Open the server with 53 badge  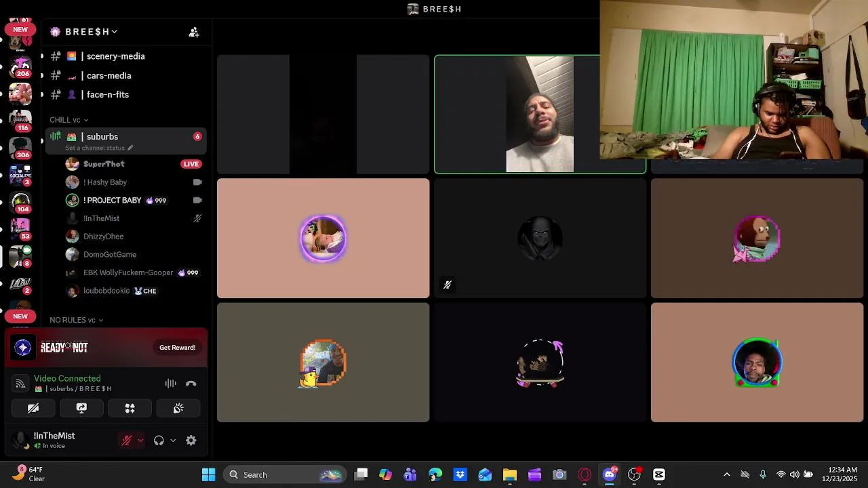click(x=20, y=229)
